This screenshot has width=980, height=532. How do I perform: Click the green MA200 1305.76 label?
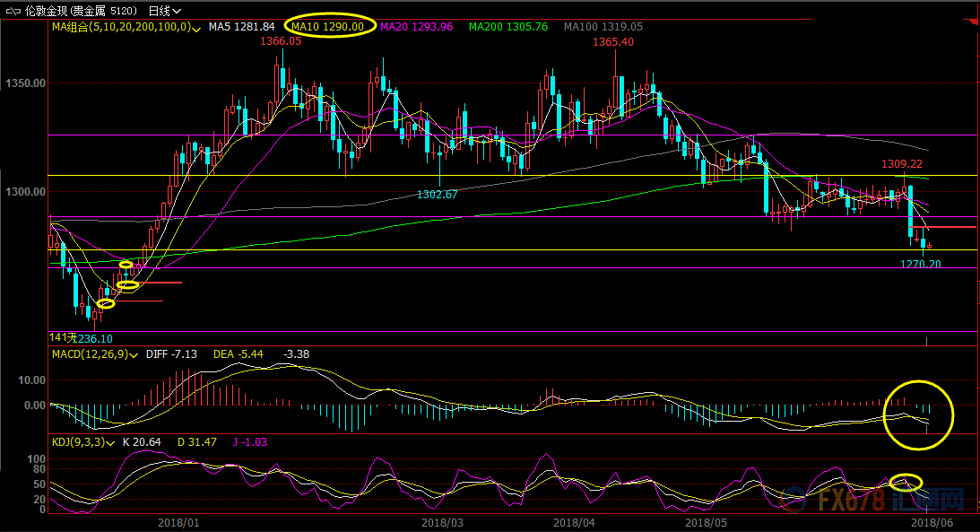[x=508, y=27]
